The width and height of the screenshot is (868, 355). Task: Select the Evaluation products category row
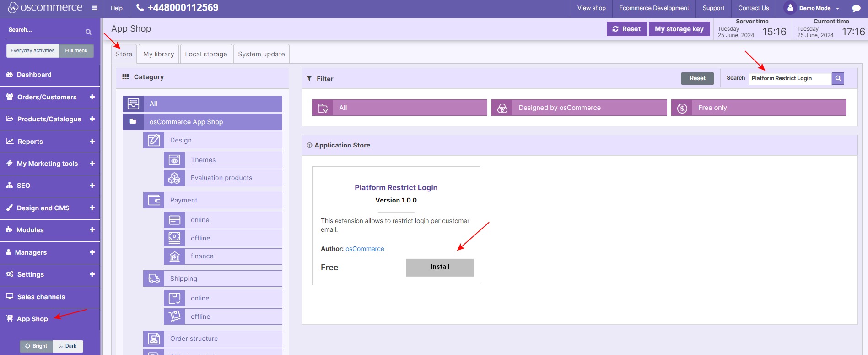coord(223,178)
